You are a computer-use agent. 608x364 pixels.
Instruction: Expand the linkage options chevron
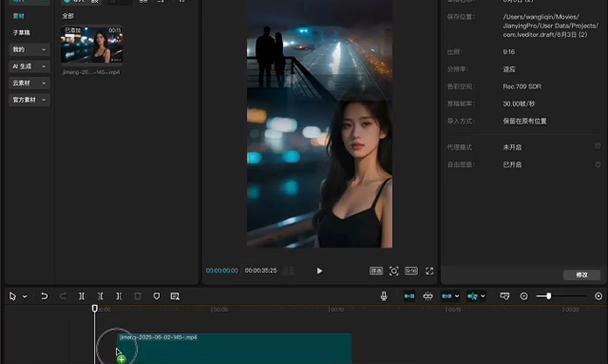[457, 296]
